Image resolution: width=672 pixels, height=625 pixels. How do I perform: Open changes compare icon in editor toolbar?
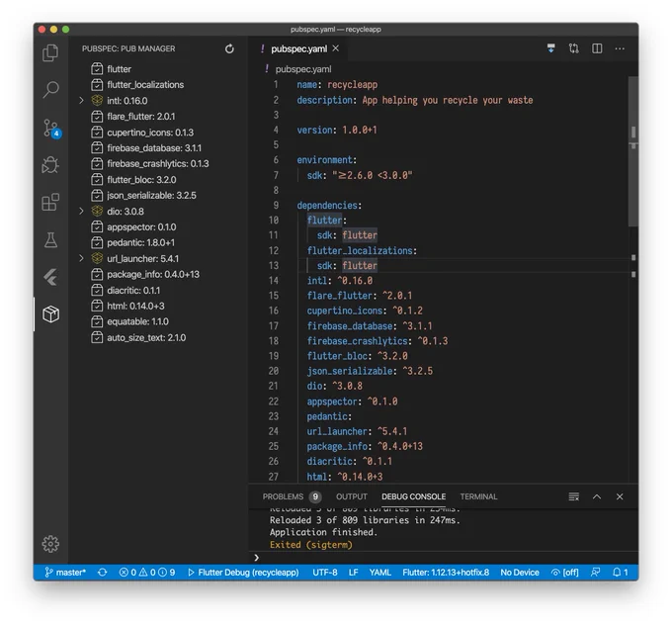[x=574, y=48]
